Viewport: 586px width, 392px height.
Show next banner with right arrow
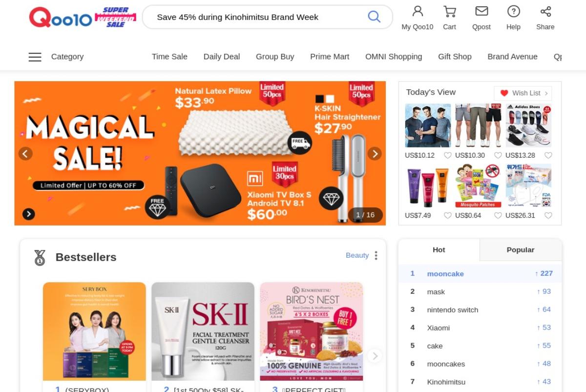pyautogui.click(x=375, y=154)
